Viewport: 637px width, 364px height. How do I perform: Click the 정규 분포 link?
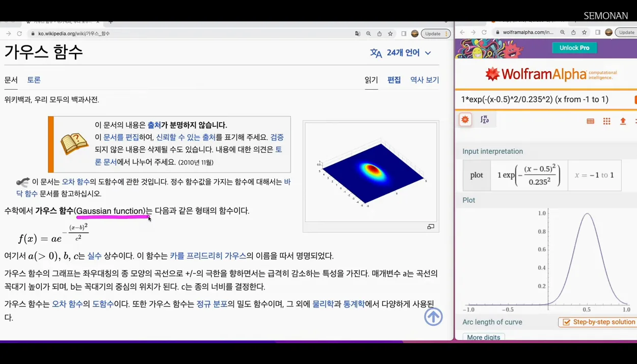click(211, 304)
